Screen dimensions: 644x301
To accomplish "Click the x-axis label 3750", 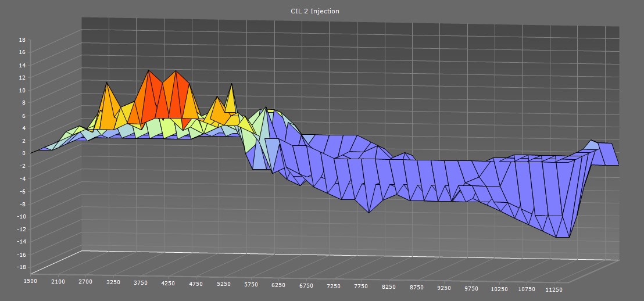I will [x=141, y=282].
